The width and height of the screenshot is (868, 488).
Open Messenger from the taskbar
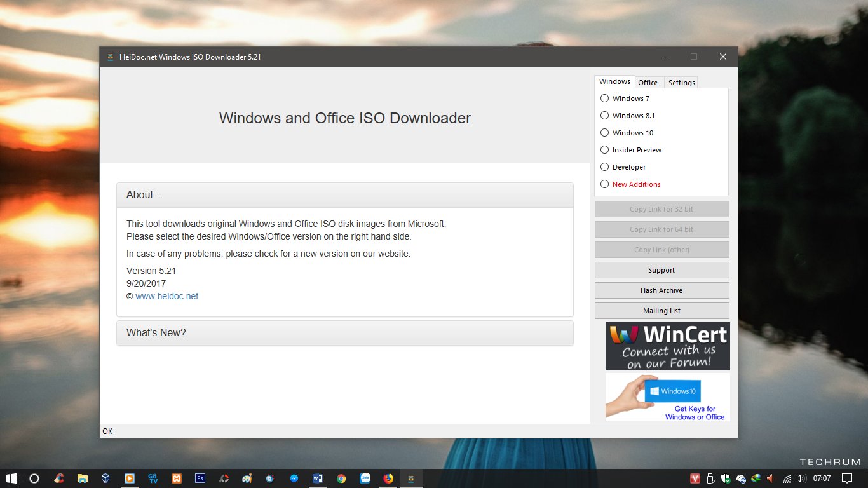tap(294, 478)
